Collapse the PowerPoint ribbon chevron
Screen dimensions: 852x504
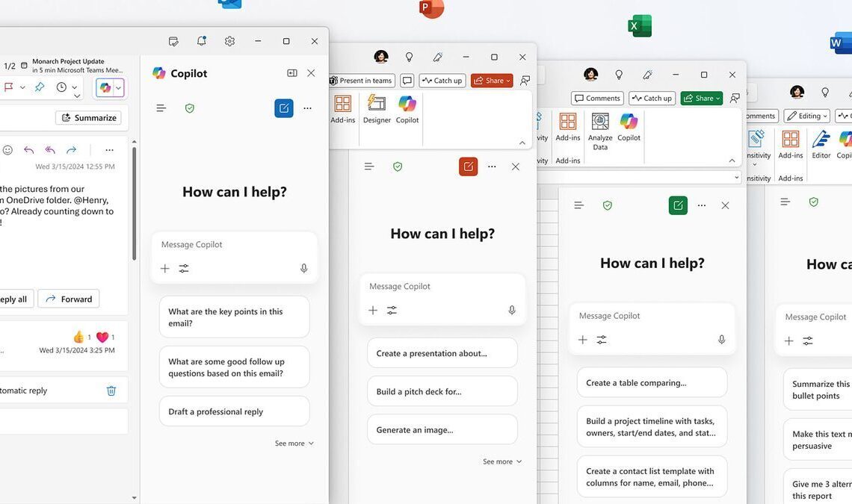[522, 143]
